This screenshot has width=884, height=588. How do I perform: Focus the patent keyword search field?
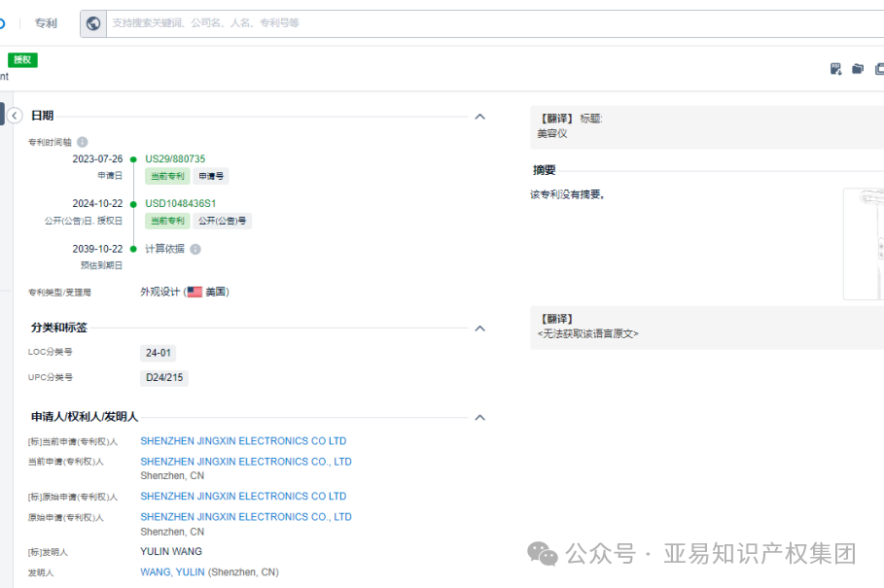tap(495, 23)
